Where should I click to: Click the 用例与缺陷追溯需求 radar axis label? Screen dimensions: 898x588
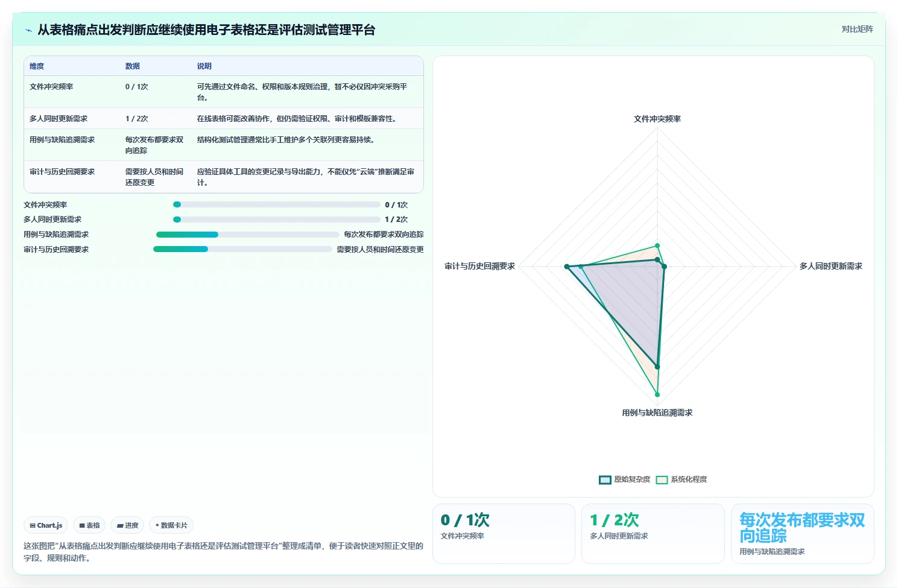(x=657, y=413)
